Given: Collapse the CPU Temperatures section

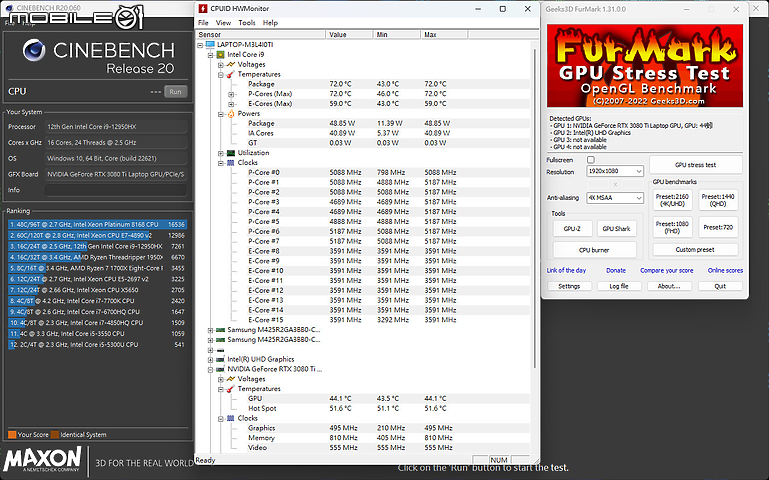Looking at the screenshot, I should 221,75.
